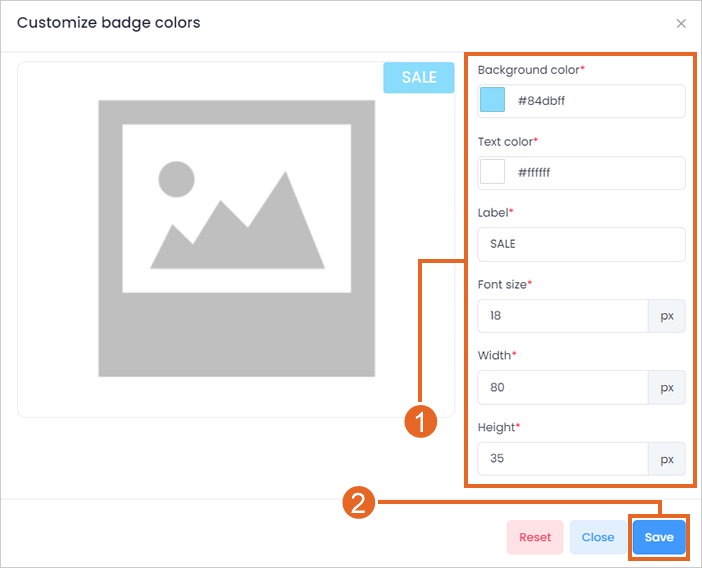The height and width of the screenshot is (568, 702).
Task: Click the Close button
Action: pos(598,537)
